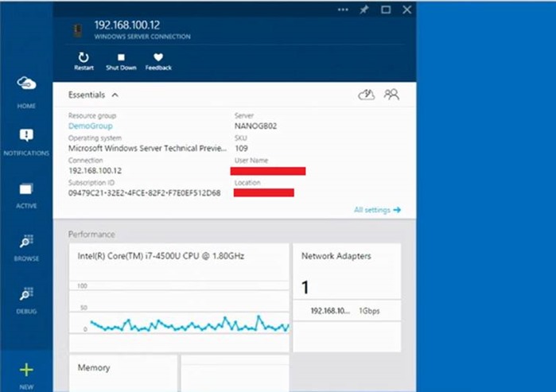Image resolution: width=556 pixels, height=392 pixels.
Task: Maximize the server blade
Action: (x=386, y=10)
